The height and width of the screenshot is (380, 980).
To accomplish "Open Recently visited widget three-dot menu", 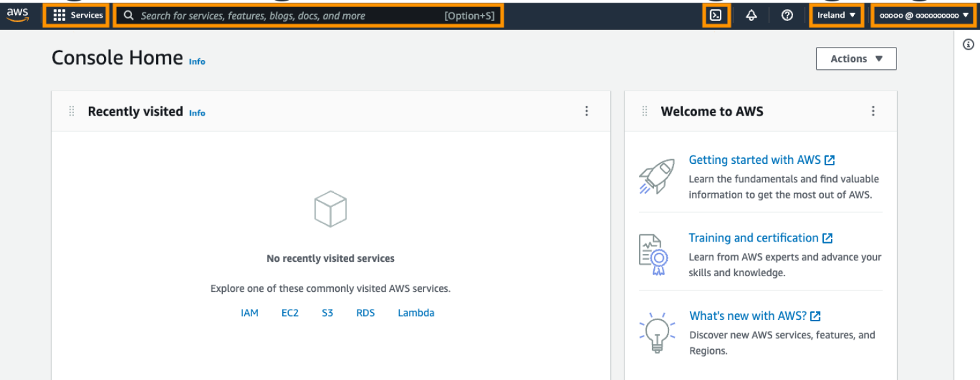I will coord(587,112).
